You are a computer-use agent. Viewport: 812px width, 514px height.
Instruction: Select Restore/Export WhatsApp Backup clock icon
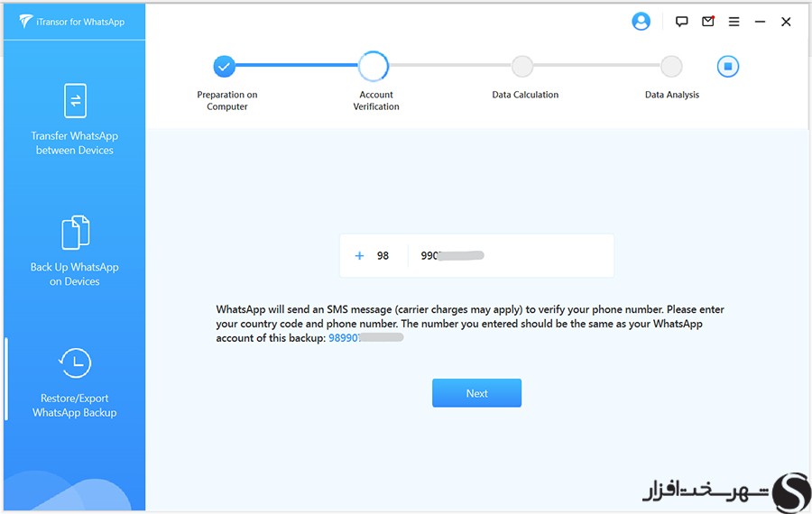(x=75, y=363)
